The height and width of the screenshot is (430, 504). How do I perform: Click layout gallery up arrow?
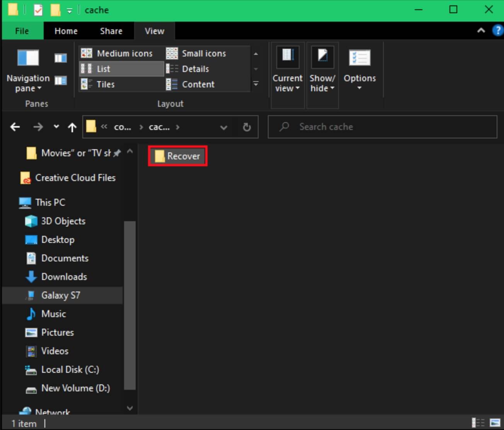(x=256, y=54)
